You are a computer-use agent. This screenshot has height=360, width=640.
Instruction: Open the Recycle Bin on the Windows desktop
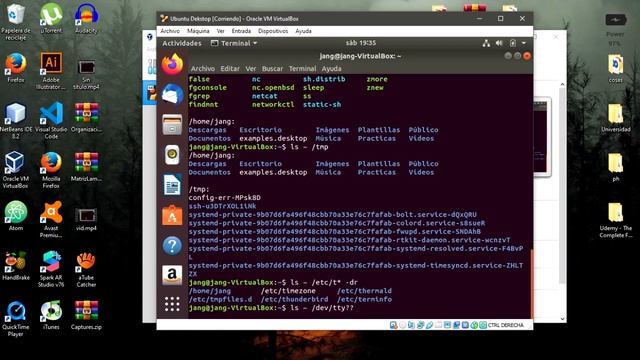(16, 21)
